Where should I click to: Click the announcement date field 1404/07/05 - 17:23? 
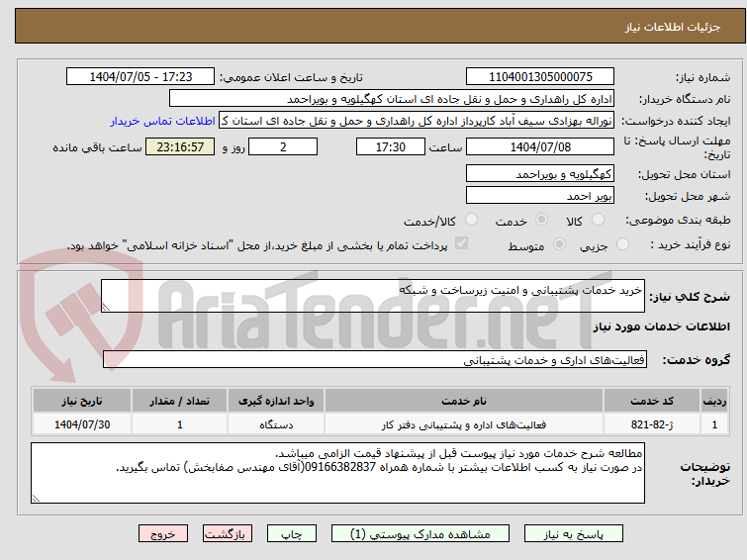(140, 77)
